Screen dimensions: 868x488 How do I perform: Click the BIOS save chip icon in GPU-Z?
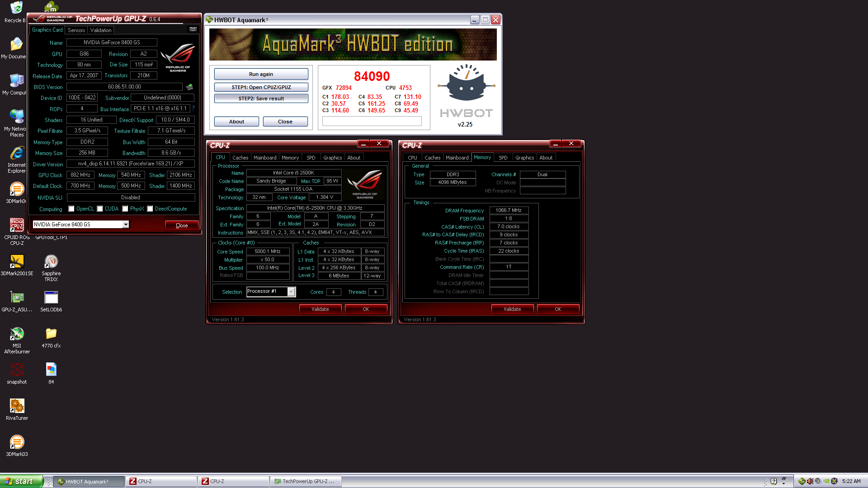(189, 87)
